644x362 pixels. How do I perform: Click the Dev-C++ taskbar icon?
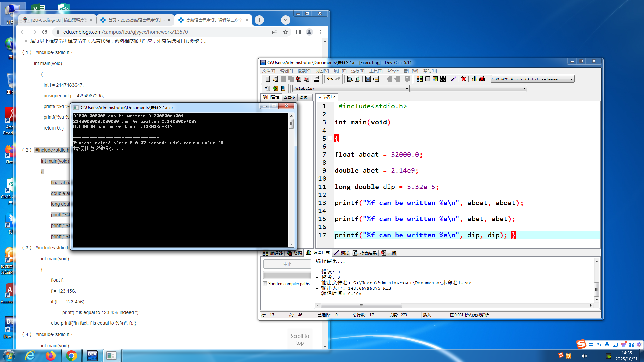point(92,356)
